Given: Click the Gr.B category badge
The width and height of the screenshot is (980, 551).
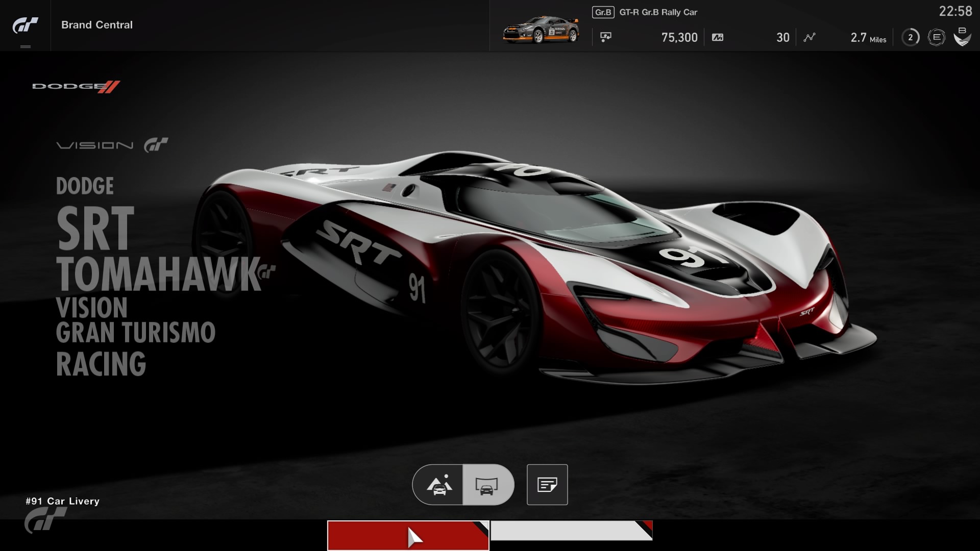Looking at the screenshot, I should click(603, 12).
